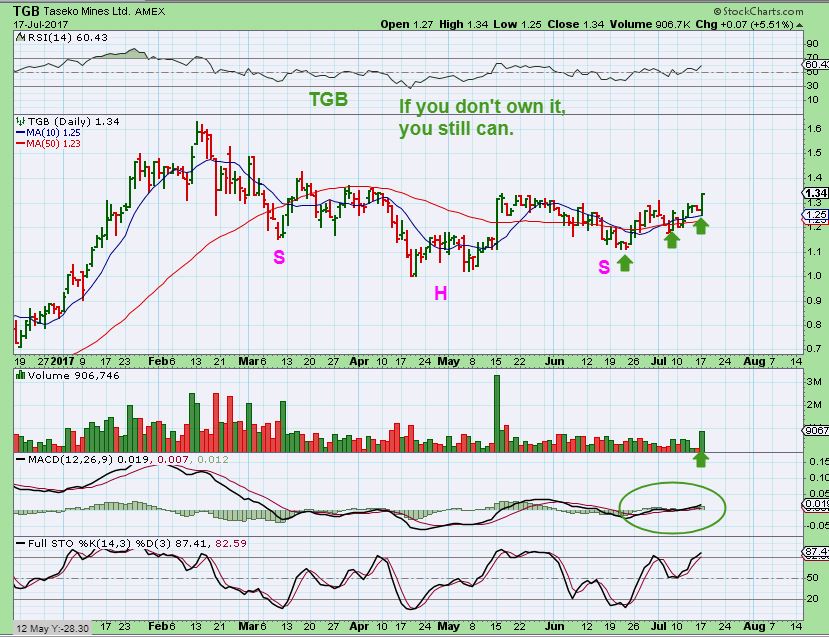Click the bar icon before Volume 906,746

tap(21, 375)
